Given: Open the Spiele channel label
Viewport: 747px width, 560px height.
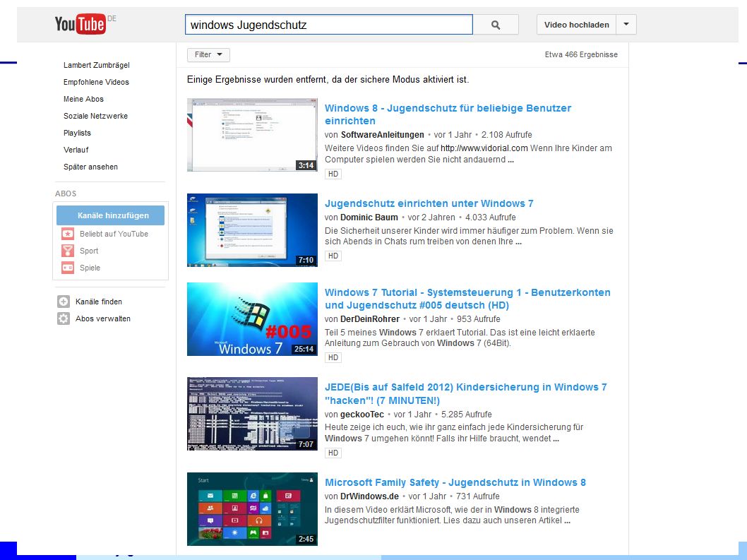Looking at the screenshot, I should tap(90, 268).
